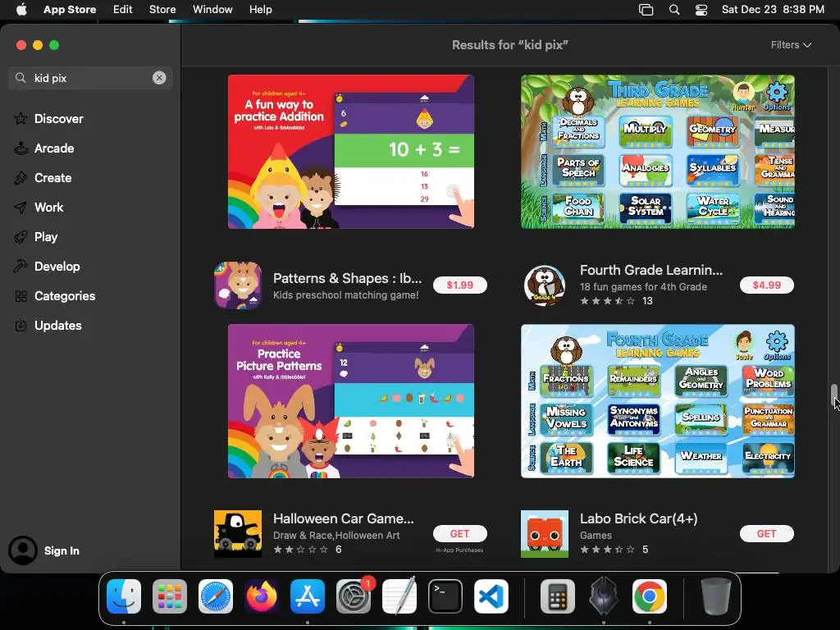Open Labo Brick Car app icon
840x630 pixels.
coord(545,533)
